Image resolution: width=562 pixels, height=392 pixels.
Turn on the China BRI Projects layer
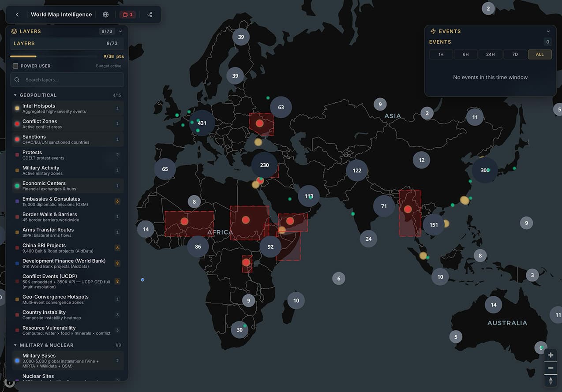67,248
